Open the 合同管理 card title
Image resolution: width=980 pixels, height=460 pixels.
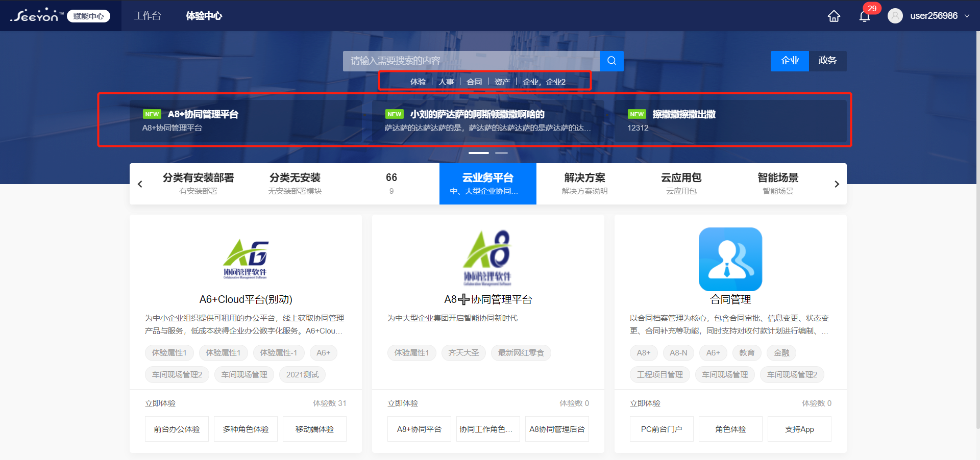point(730,299)
